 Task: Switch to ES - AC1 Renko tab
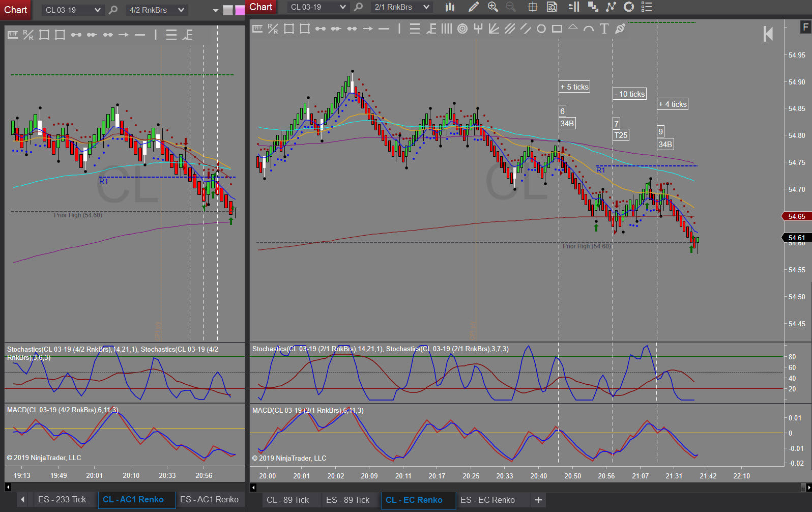[x=209, y=500]
